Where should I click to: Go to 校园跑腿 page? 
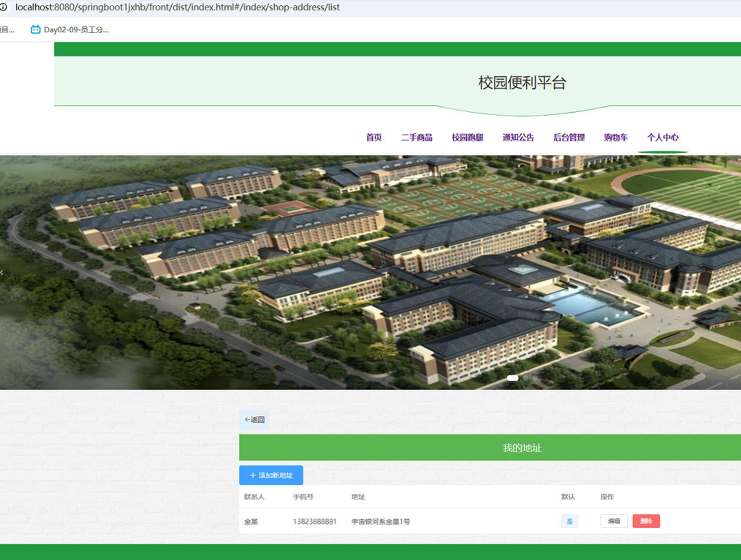point(467,137)
